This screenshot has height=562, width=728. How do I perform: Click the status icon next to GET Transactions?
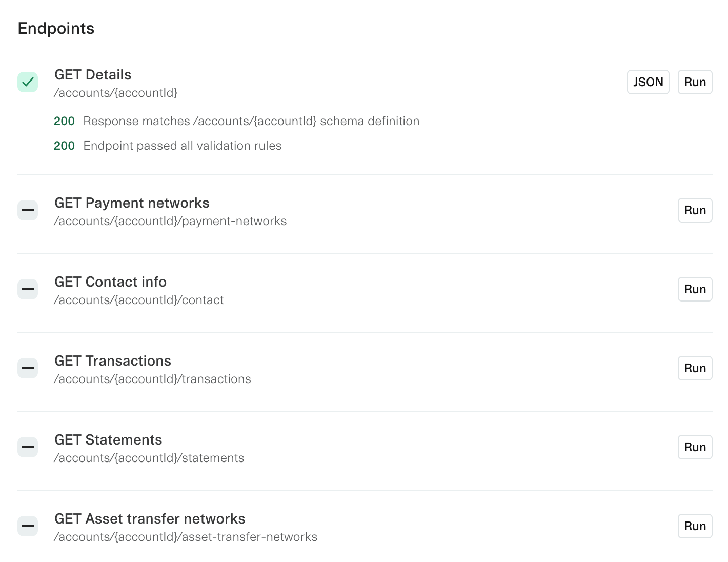coord(28,368)
